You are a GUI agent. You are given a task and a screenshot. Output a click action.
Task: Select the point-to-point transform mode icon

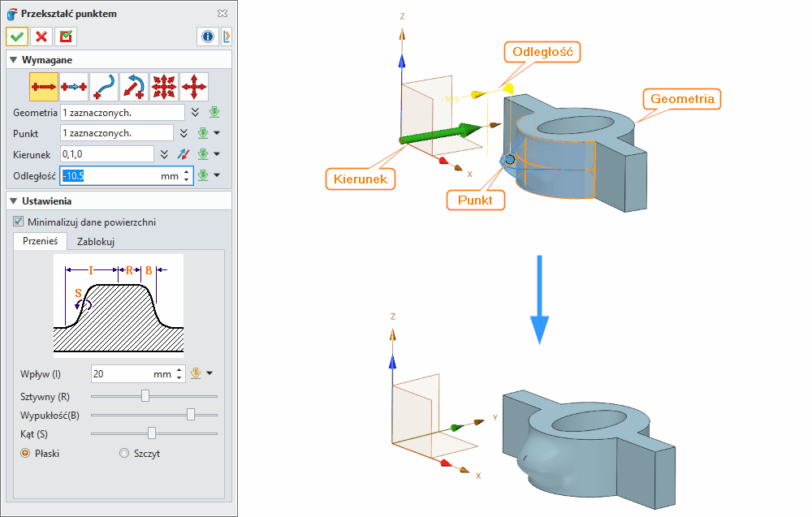click(73, 87)
